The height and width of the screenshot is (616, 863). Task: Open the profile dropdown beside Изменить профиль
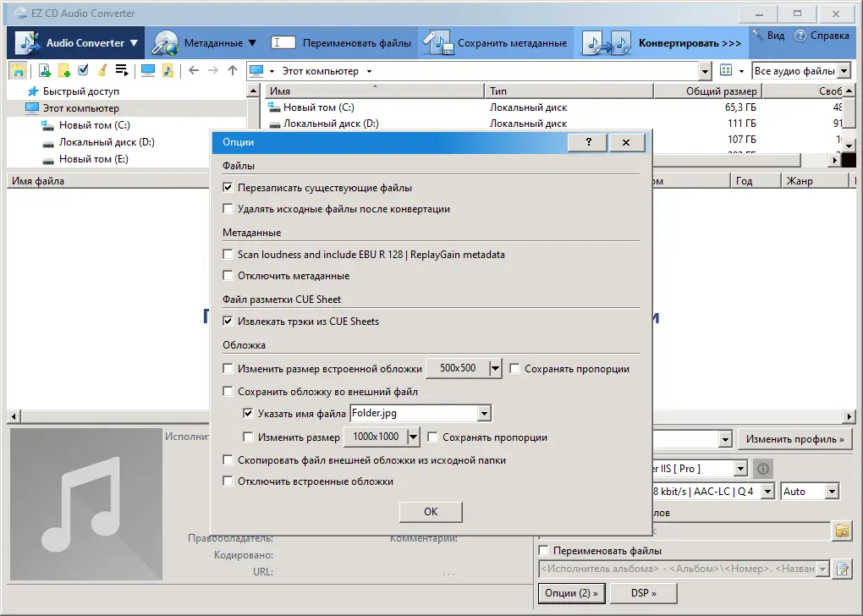click(725, 439)
